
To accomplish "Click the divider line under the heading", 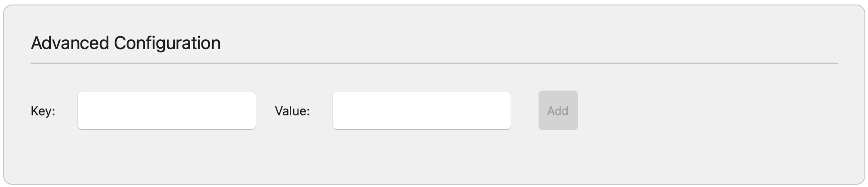I will point(434,63).
